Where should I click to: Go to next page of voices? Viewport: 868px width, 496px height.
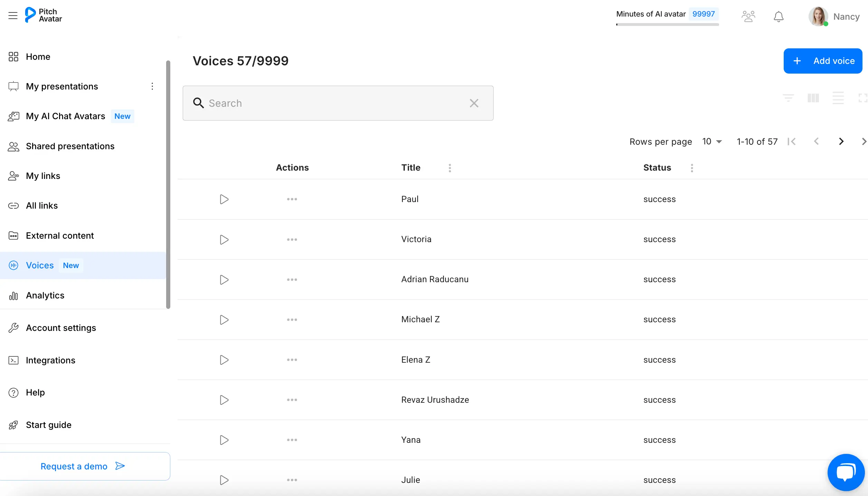[841, 142]
